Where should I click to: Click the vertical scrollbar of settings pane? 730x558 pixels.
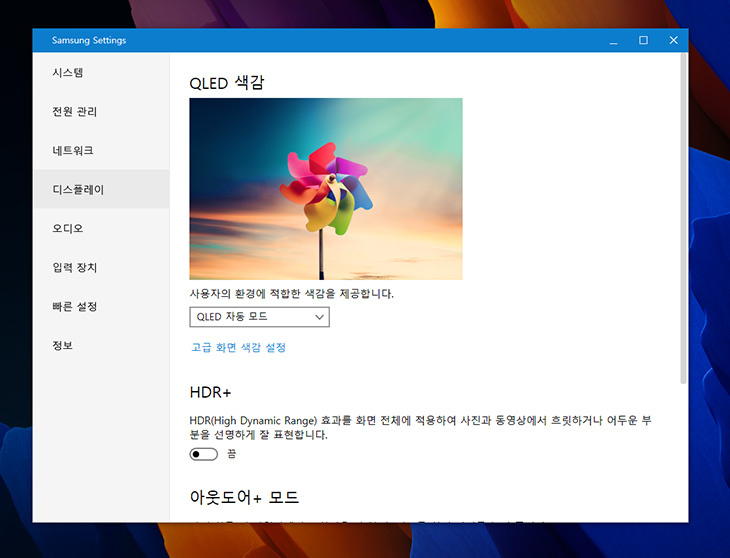[x=683, y=219]
